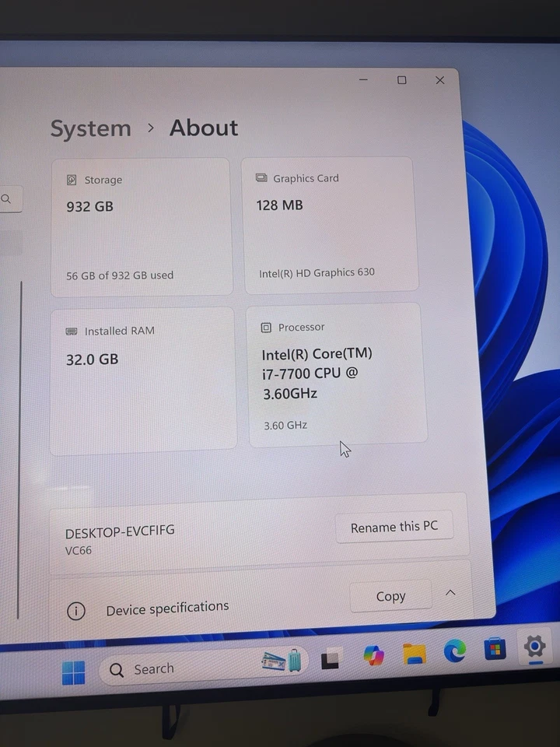Click the Processor chip icon
The height and width of the screenshot is (747, 560).
click(266, 328)
